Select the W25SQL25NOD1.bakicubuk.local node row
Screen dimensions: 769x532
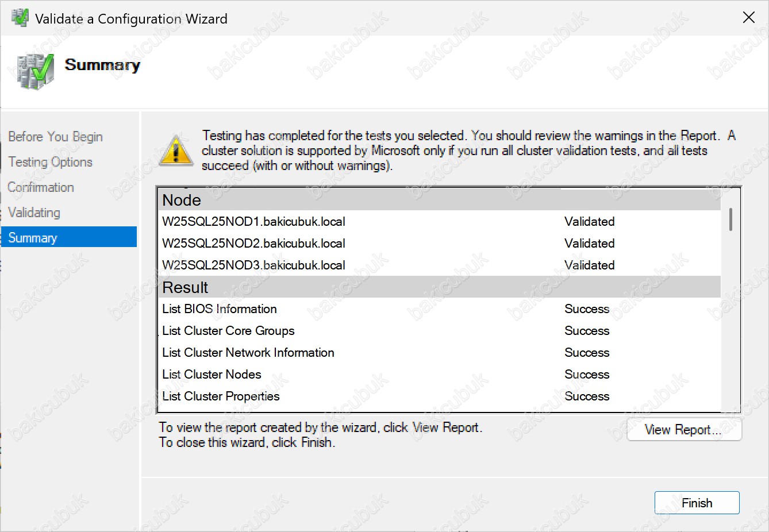[x=253, y=222]
